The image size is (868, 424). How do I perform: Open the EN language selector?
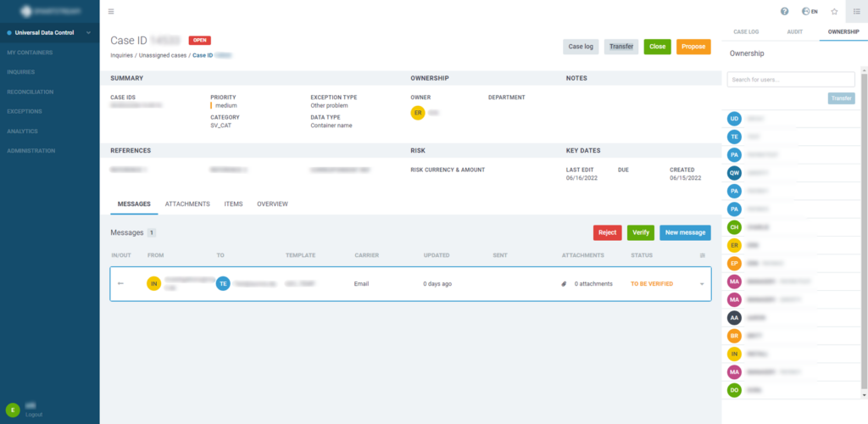[x=810, y=12]
